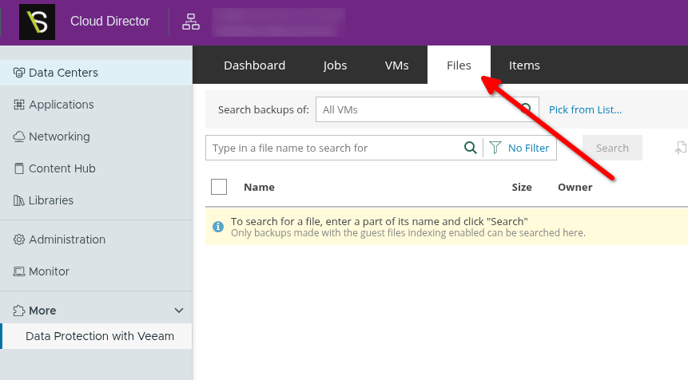Click the Data Centers sidebar icon
The image size is (688, 380).
pos(19,72)
